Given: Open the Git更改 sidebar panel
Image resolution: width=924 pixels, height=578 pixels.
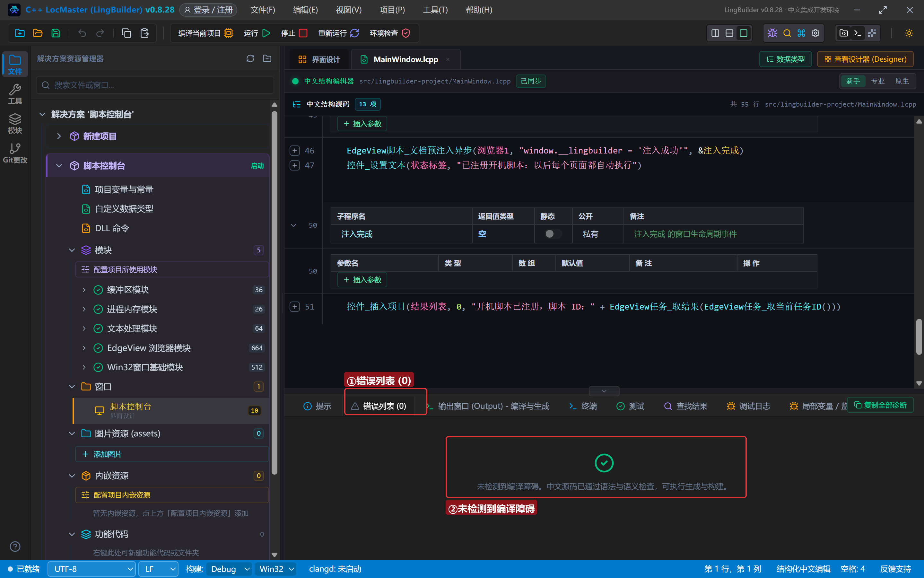Looking at the screenshot, I should pyautogui.click(x=15, y=153).
